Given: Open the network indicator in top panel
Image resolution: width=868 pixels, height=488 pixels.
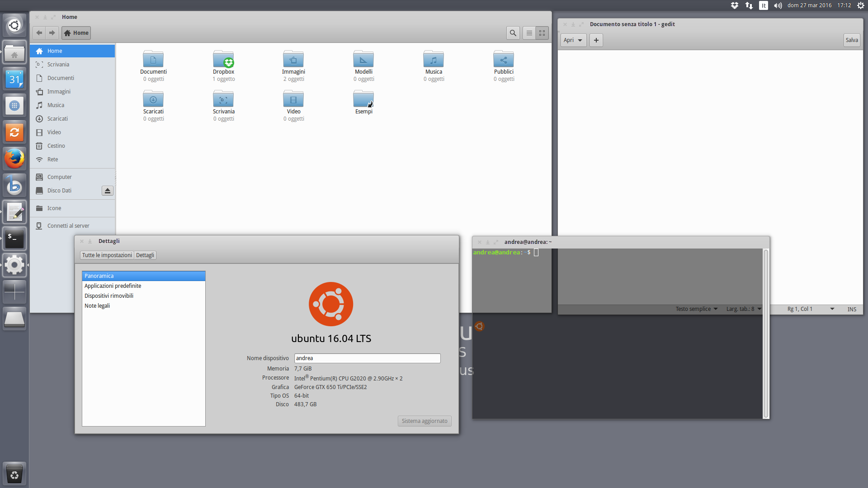Looking at the screenshot, I should click(749, 5).
